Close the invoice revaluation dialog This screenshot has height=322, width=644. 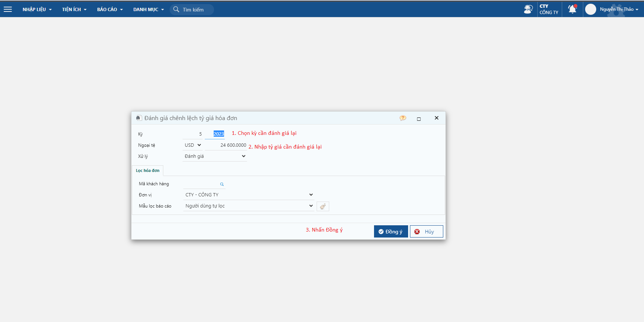tap(437, 118)
